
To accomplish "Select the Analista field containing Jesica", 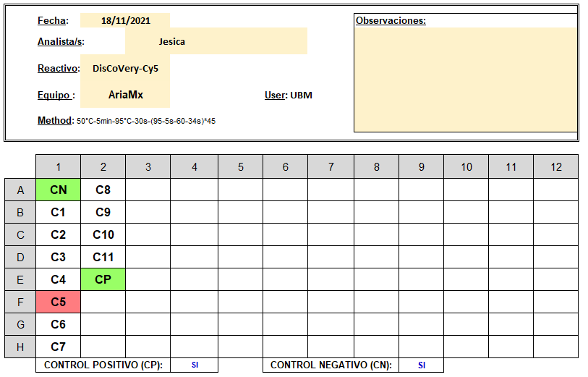I will (216, 41).
